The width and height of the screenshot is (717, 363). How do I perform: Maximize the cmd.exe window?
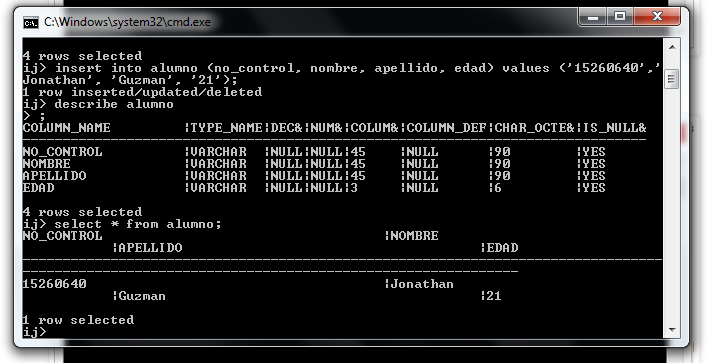point(620,17)
